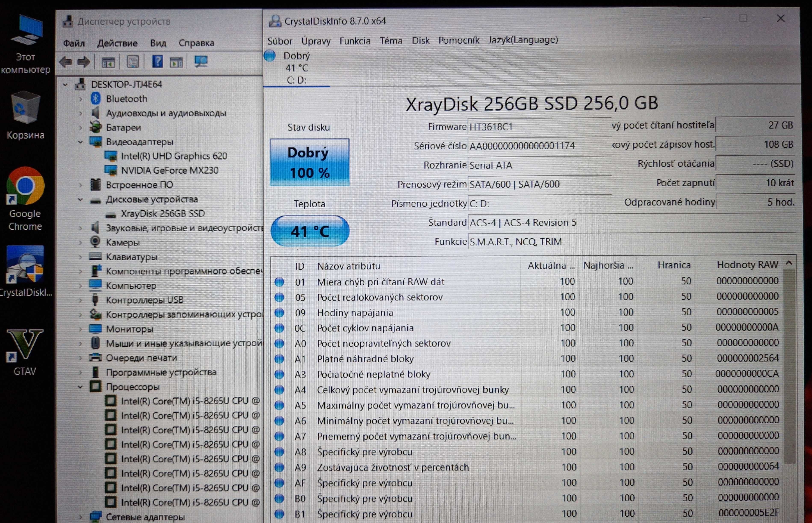The width and height of the screenshot is (812, 523).
Task: Click the Камеры camera category icon
Action: (x=95, y=242)
